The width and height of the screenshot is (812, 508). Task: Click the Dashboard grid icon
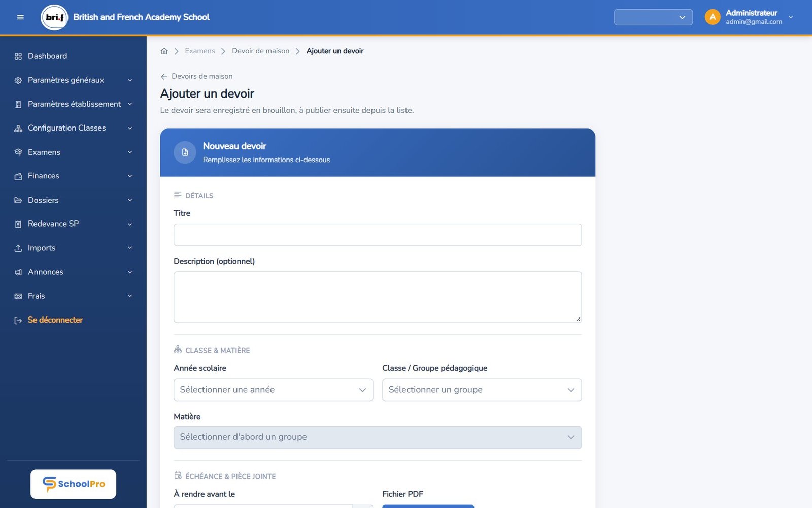pos(18,56)
